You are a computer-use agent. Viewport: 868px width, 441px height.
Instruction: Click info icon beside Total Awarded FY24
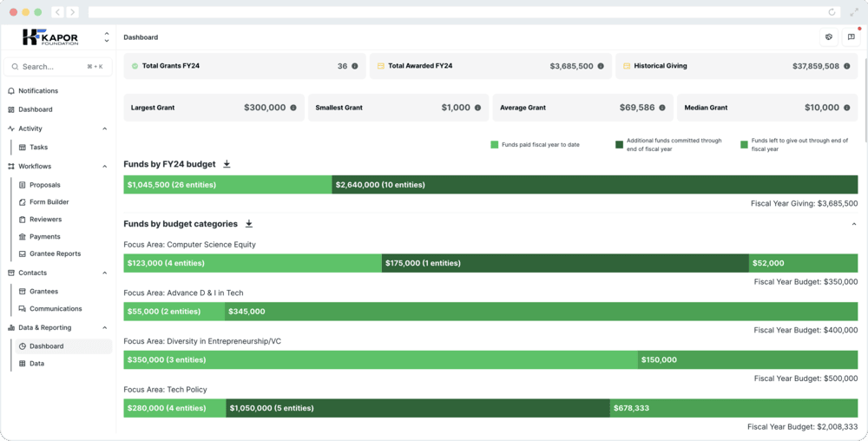point(601,66)
